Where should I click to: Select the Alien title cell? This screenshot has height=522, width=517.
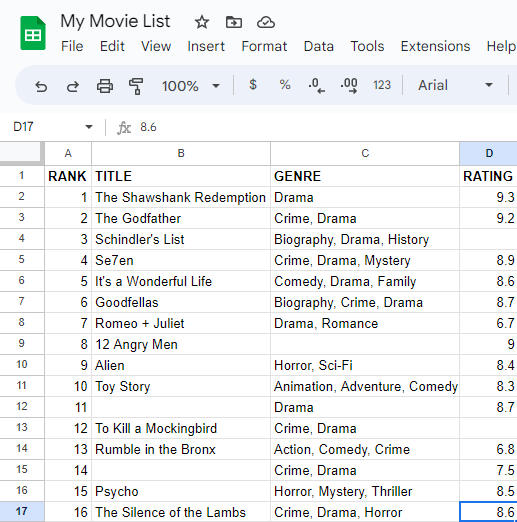click(181, 365)
